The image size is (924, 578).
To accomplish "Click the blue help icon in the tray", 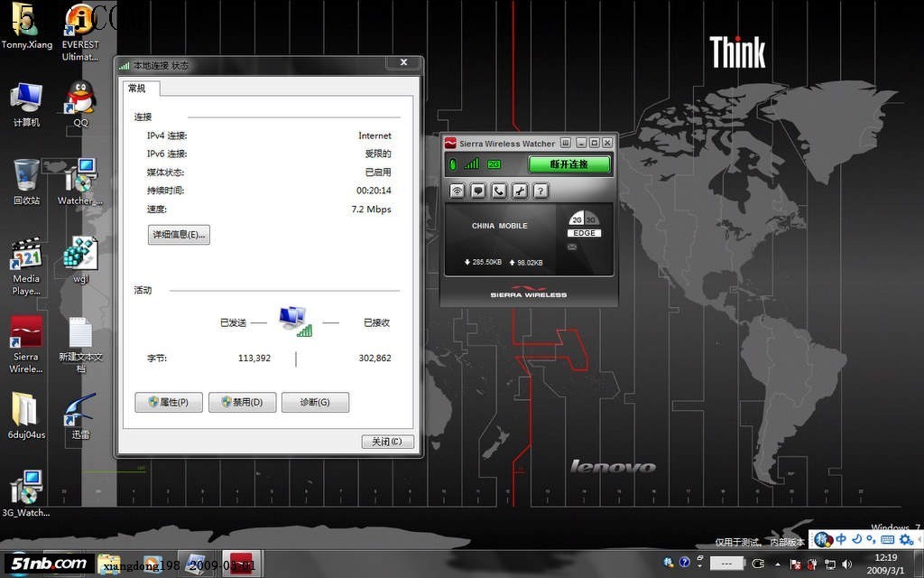I will [x=685, y=562].
